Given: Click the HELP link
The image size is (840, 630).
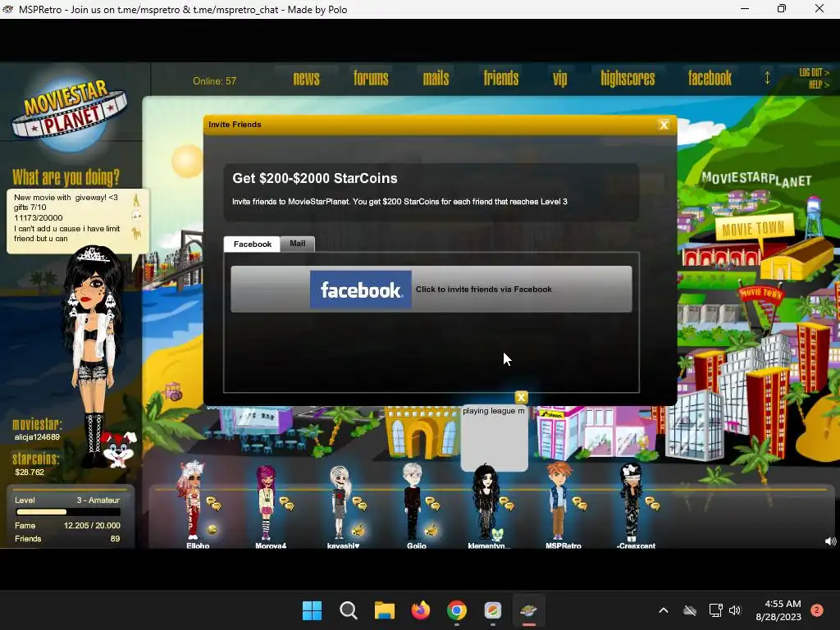Looking at the screenshot, I should 819,84.
